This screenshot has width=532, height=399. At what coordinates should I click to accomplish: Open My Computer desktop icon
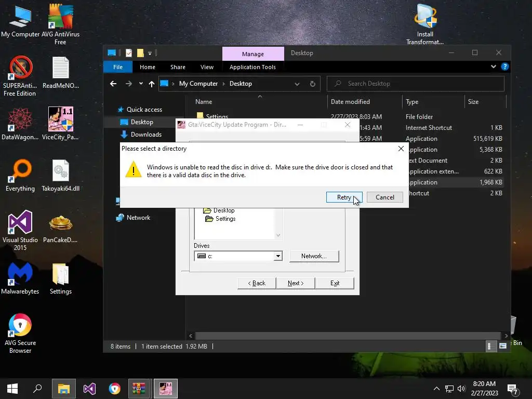tap(20, 21)
